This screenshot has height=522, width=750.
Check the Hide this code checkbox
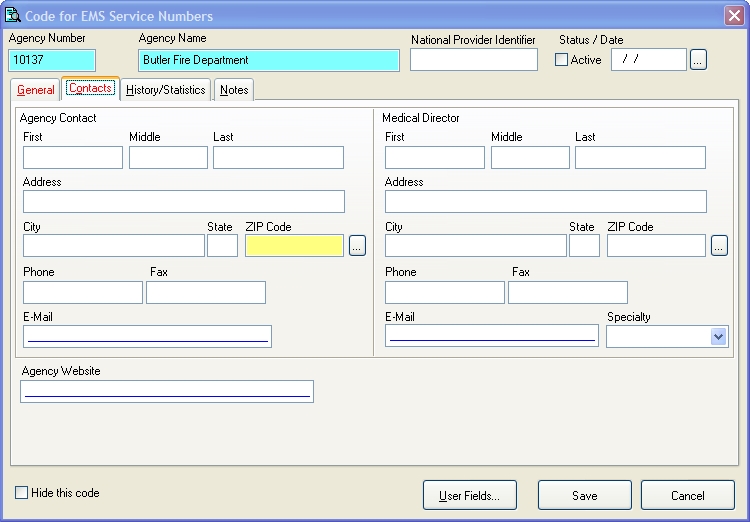22,492
